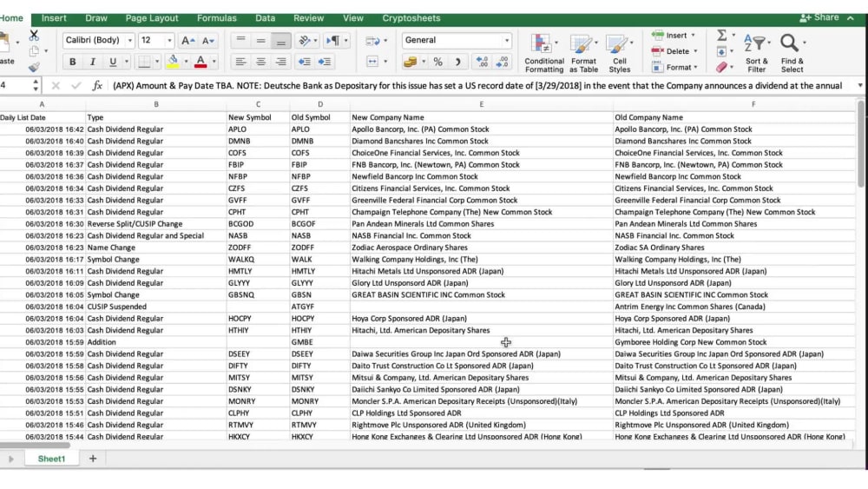Click the Clear eraser icon

click(x=721, y=68)
